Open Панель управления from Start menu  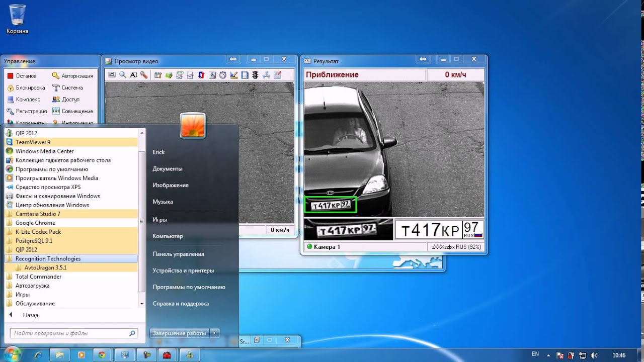tap(178, 254)
